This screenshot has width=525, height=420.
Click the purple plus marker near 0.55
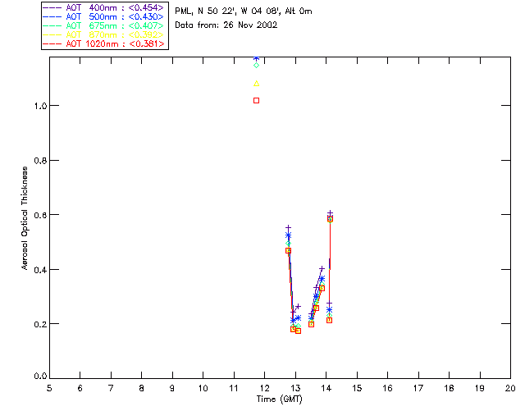pos(288,227)
